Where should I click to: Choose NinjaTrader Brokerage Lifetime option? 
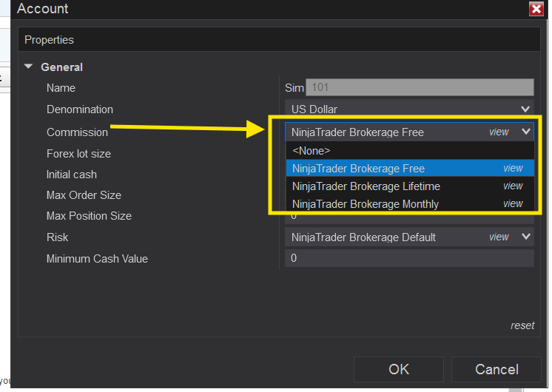click(366, 186)
